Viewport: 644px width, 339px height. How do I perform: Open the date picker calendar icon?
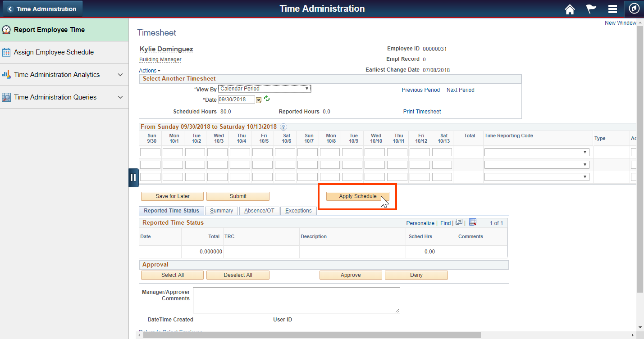pos(258,99)
